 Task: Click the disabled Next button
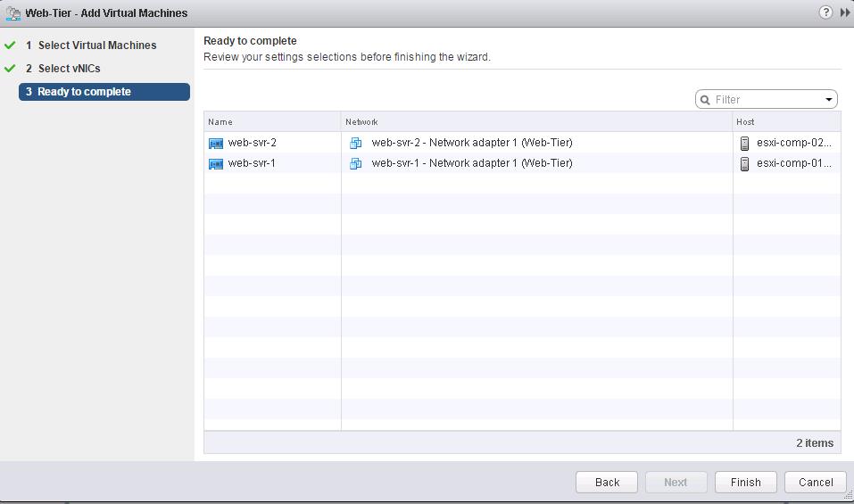tap(676, 483)
